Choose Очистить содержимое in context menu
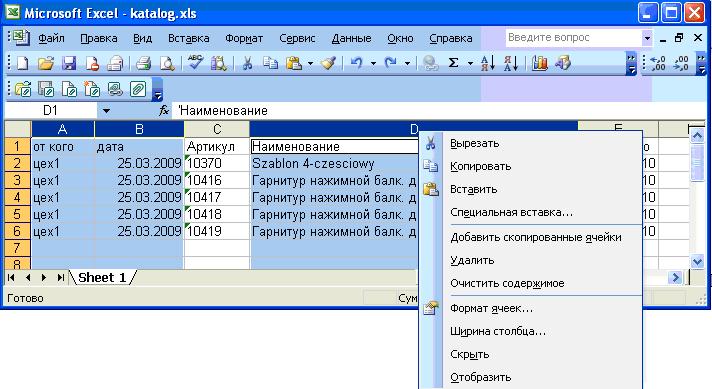 pos(530,283)
